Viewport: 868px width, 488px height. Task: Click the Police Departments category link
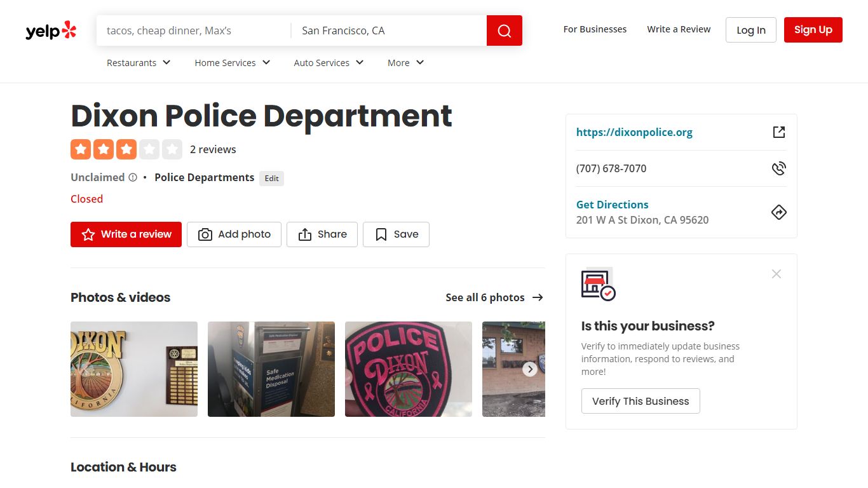[205, 177]
